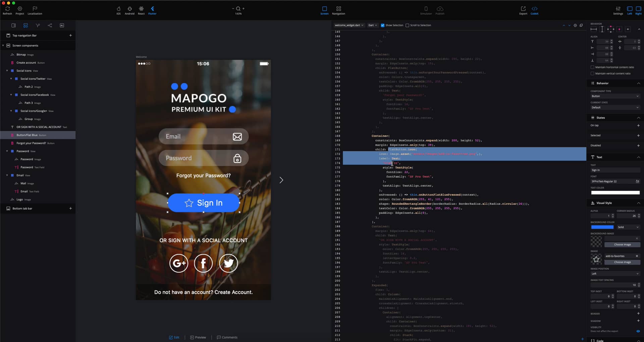This screenshot has width=644, height=342.
Task: Toggle the Right panel
Action: point(638,10)
